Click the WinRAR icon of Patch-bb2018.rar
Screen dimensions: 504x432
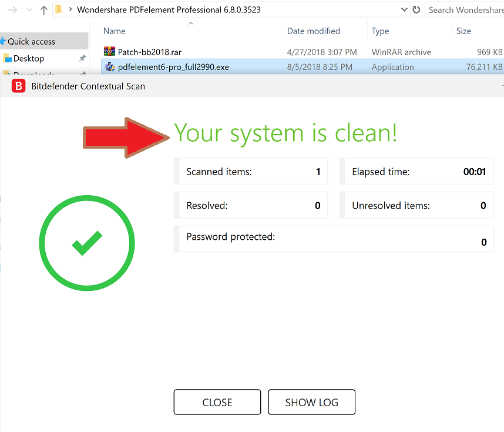coord(109,52)
